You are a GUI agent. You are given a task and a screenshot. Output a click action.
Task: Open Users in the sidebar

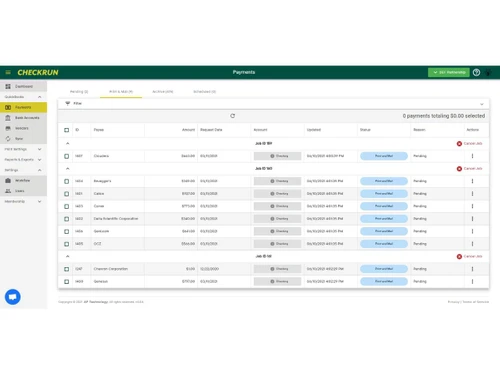(x=23, y=191)
